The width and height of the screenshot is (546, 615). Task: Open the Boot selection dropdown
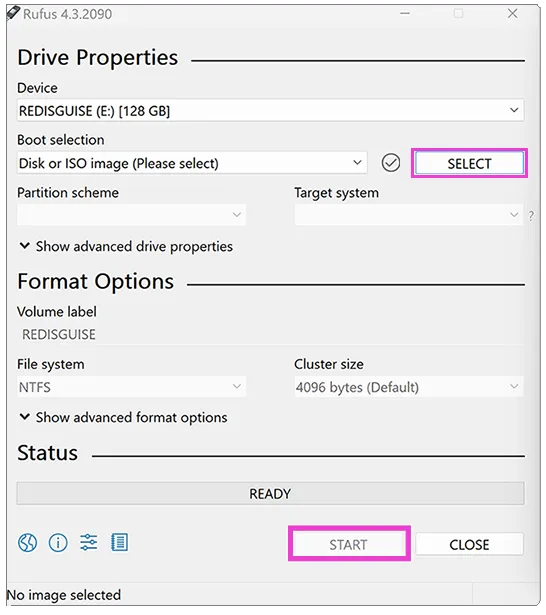[192, 163]
